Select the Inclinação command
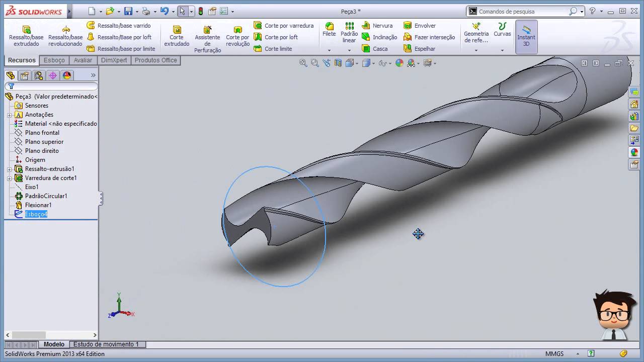The image size is (644, 362). [x=379, y=37]
